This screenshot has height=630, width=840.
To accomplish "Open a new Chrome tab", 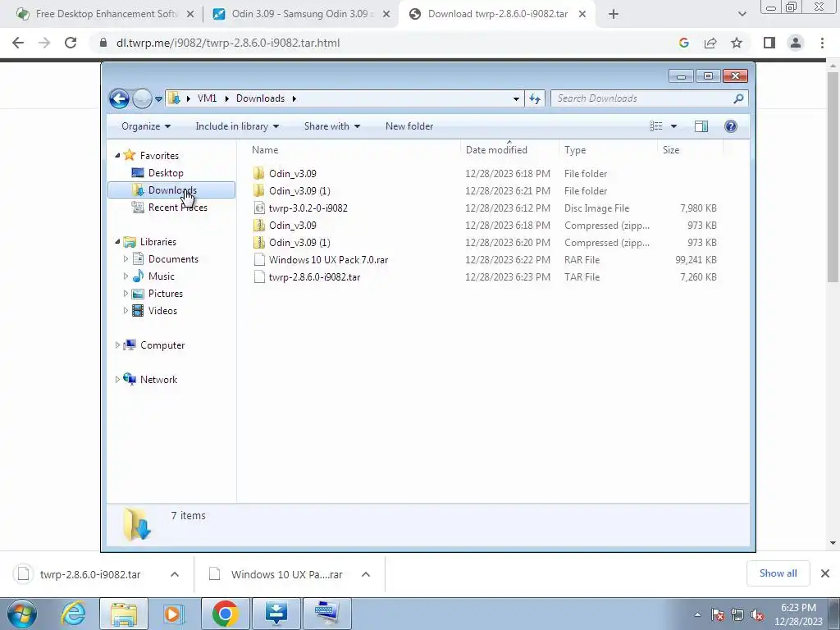I will [614, 15].
